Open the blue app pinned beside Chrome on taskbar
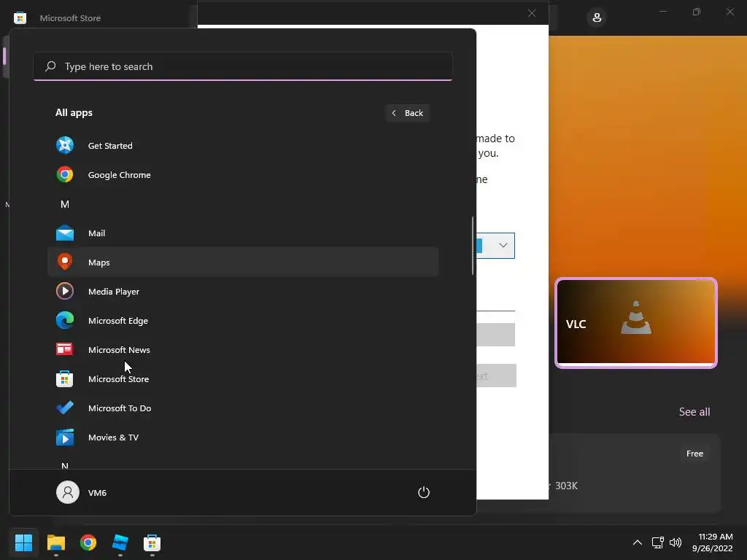The width and height of the screenshot is (747, 560). [120, 542]
